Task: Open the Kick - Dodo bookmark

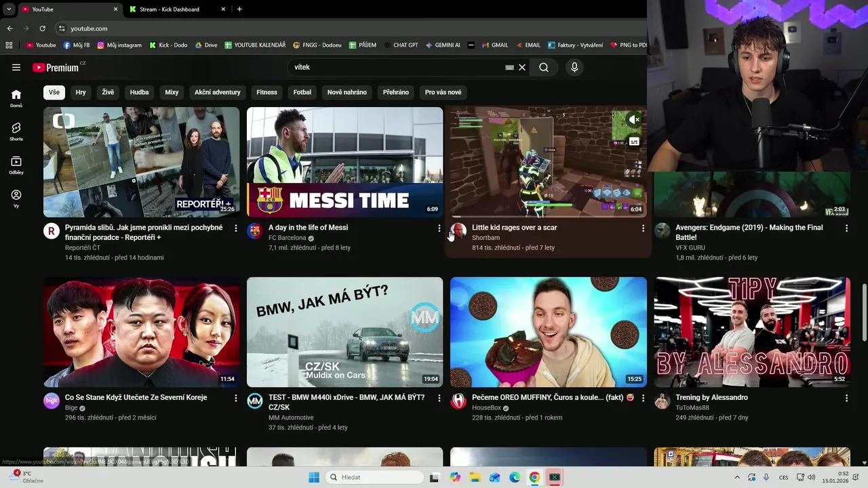Action: point(168,45)
